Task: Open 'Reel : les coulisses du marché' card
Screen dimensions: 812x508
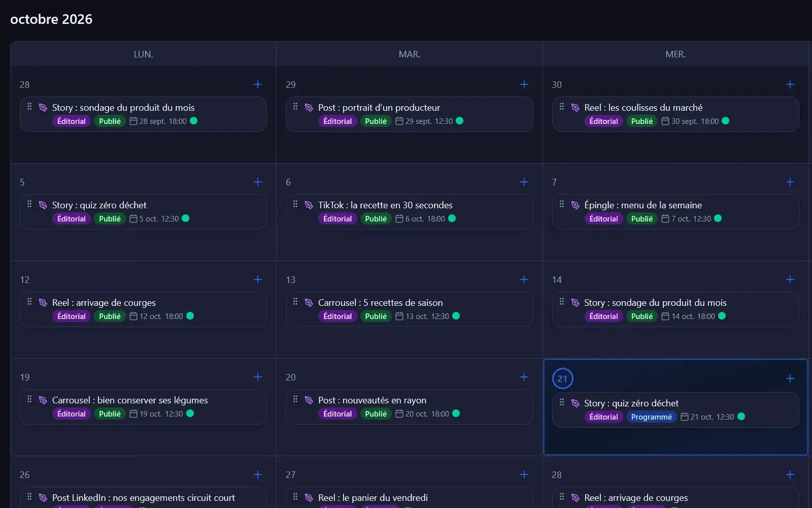Action: [x=675, y=114]
